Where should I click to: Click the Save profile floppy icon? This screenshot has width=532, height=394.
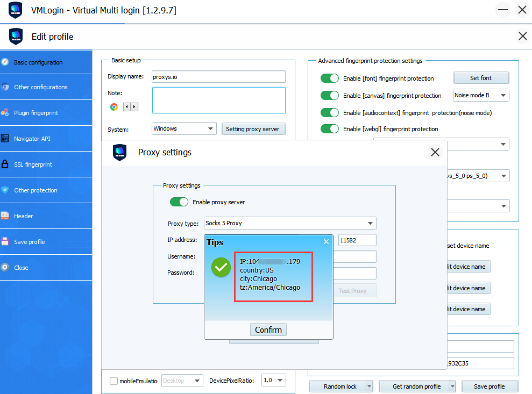(5, 242)
